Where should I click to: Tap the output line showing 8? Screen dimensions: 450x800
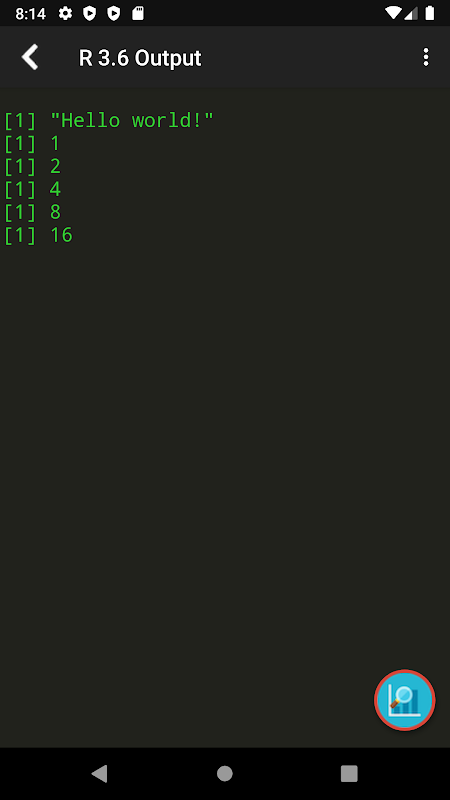click(x=33, y=212)
